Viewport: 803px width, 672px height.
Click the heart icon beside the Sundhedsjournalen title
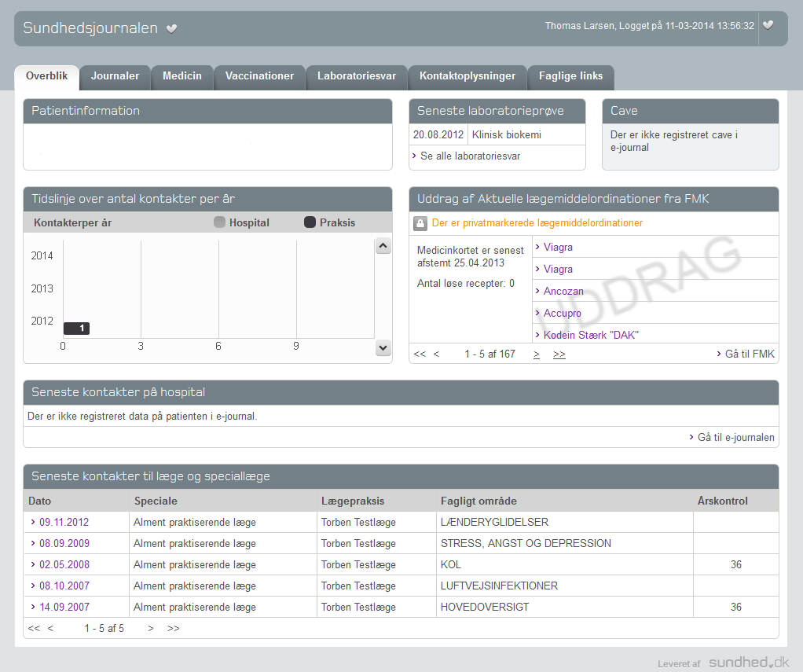pos(172,29)
